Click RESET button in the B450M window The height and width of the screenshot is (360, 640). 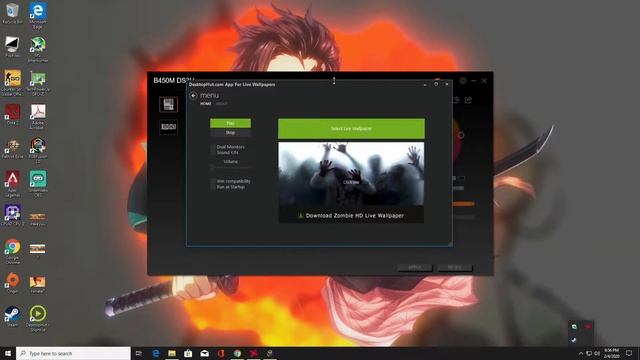(x=455, y=267)
